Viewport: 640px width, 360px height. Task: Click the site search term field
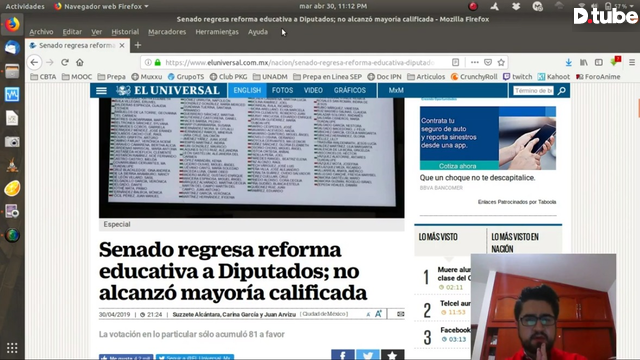[x=533, y=91]
